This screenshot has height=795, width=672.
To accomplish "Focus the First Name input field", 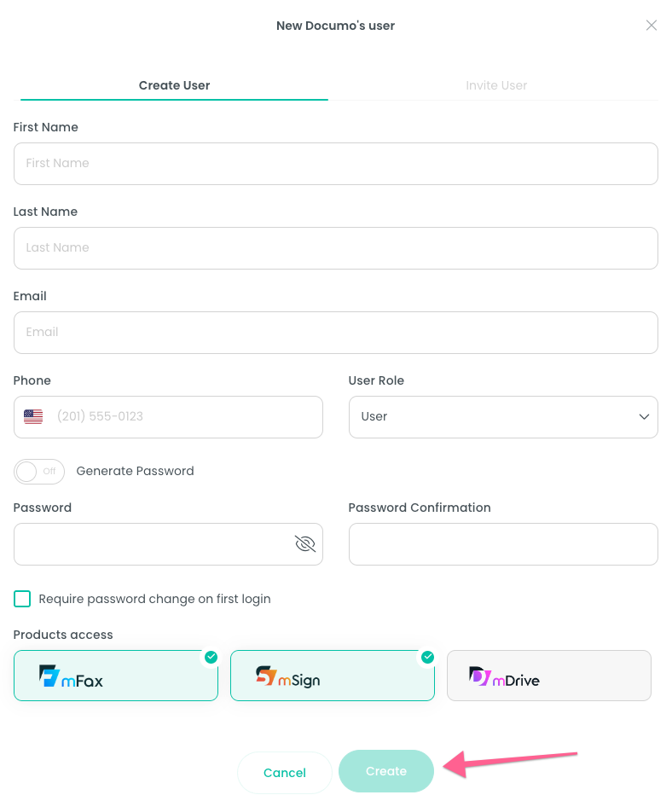I will [x=336, y=164].
